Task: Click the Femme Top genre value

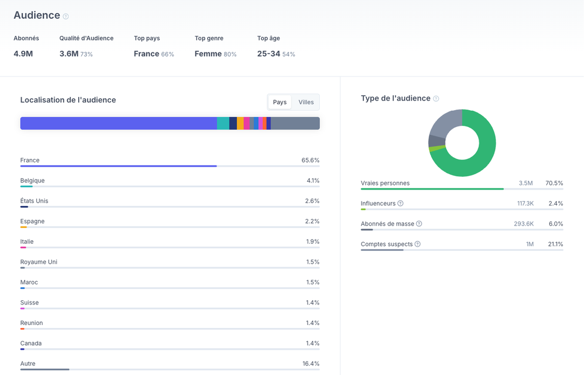Action: pyautogui.click(x=208, y=54)
